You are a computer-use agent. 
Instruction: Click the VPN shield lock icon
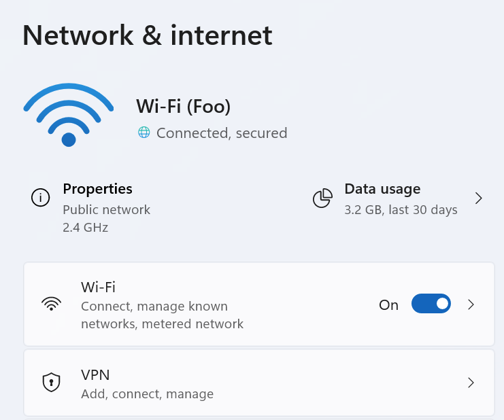[x=52, y=383]
